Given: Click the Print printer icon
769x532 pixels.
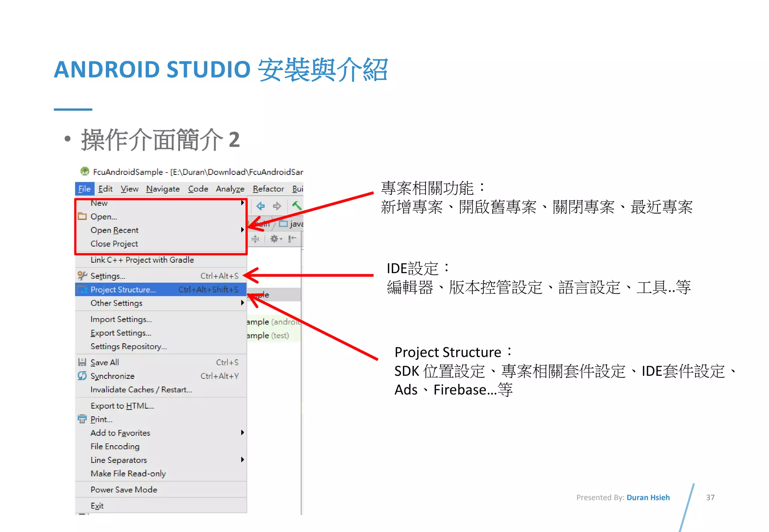Looking at the screenshot, I should point(82,419).
